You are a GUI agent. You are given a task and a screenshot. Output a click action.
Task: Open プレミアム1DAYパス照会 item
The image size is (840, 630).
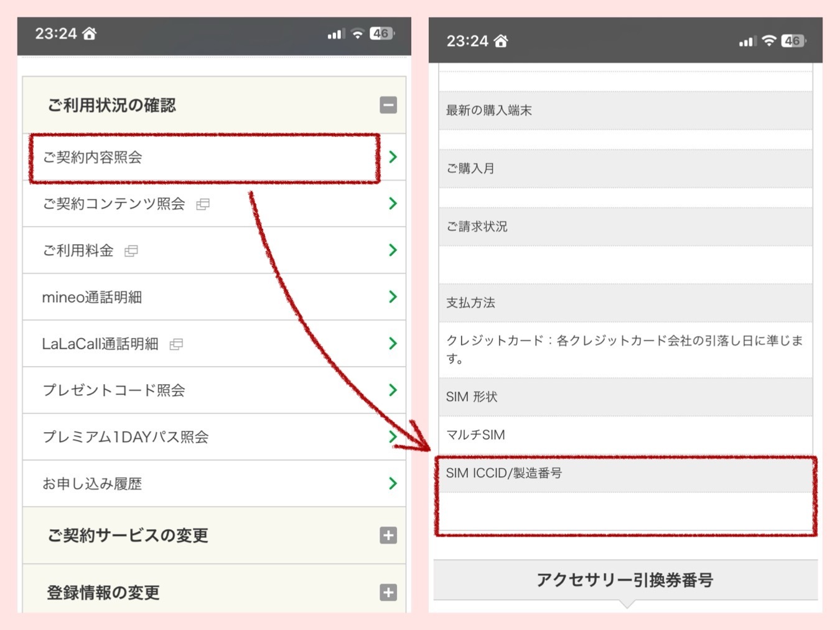pyautogui.click(x=125, y=437)
